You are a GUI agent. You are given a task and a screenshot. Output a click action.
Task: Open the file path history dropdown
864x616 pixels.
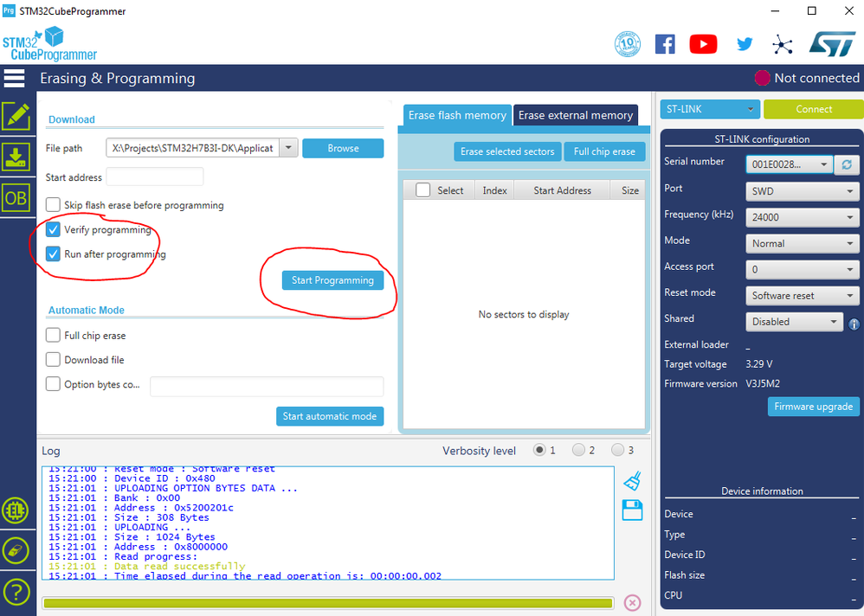pos(289,148)
